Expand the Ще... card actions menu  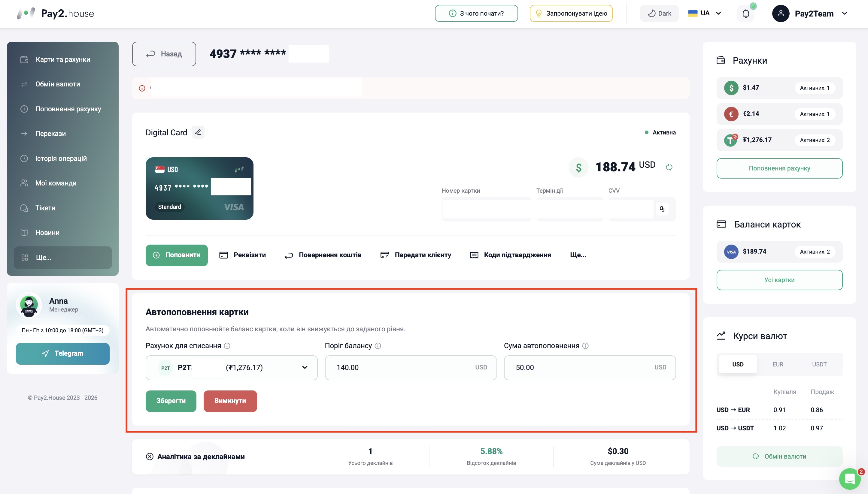578,255
